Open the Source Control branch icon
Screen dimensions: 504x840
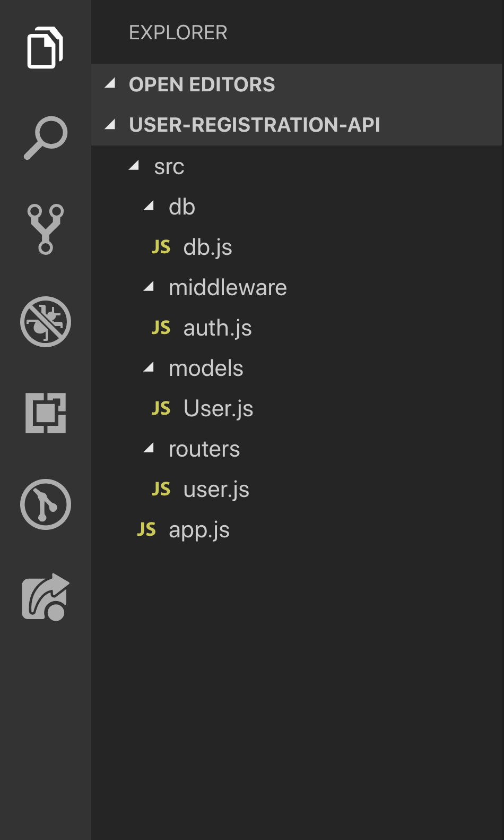[46, 229]
